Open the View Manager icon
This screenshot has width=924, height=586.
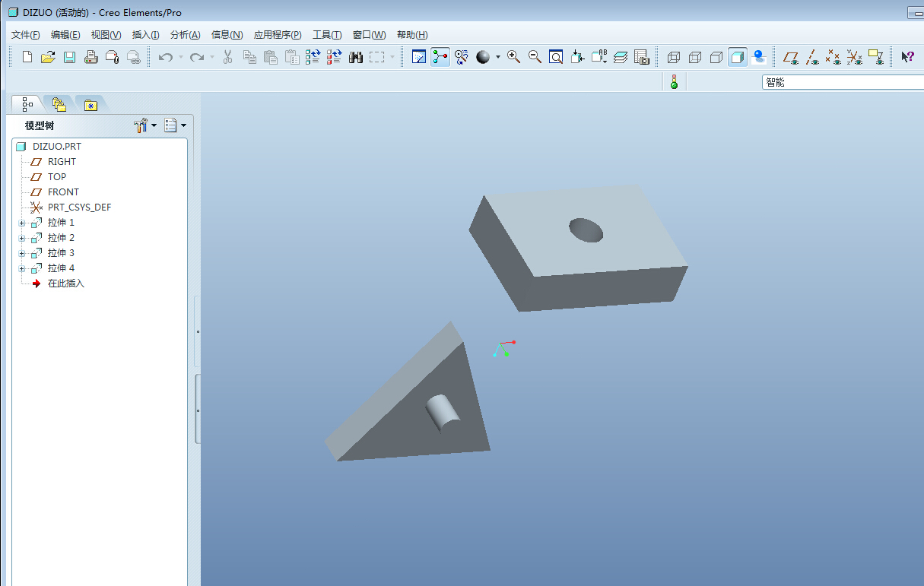click(x=642, y=57)
